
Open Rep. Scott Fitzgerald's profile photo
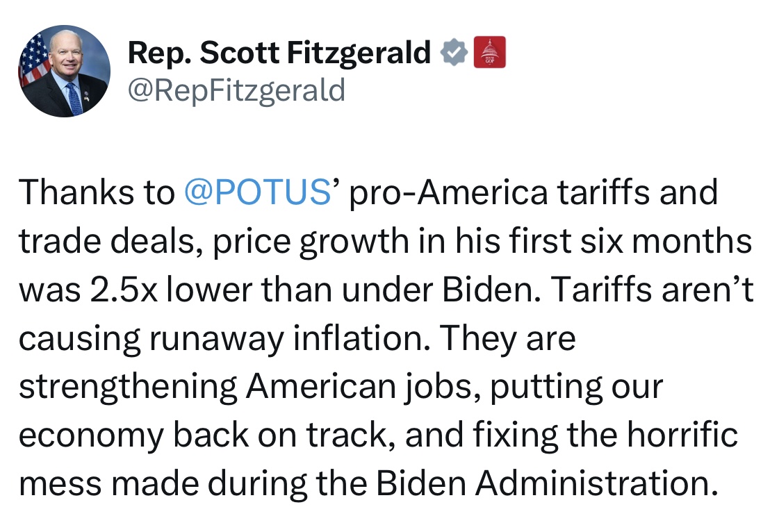pos(63,71)
